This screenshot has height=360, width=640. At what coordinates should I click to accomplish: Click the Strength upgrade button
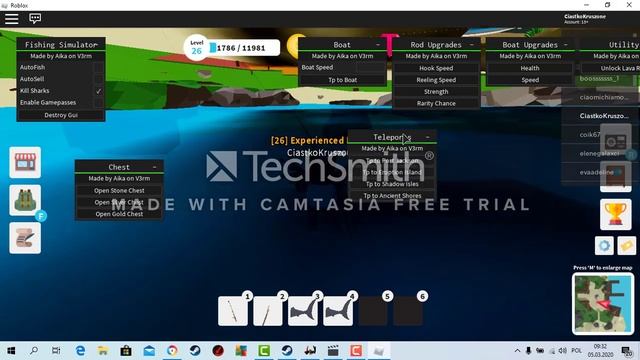(436, 92)
